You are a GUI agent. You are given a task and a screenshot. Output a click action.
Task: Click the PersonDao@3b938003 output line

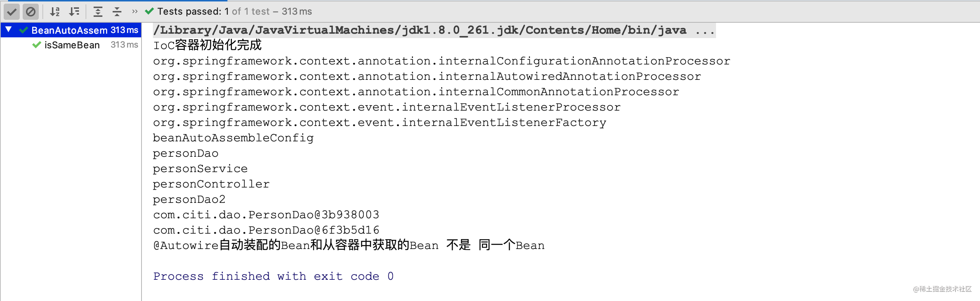click(x=266, y=215)
